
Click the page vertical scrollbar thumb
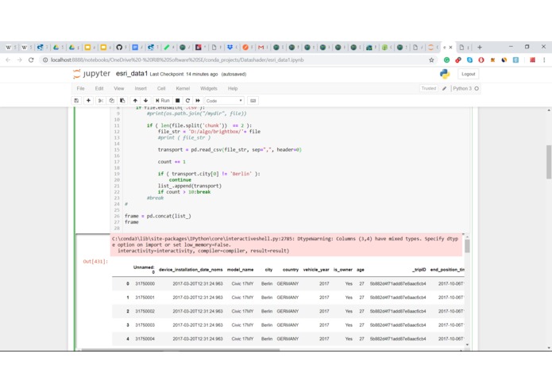tap(549, 162)
